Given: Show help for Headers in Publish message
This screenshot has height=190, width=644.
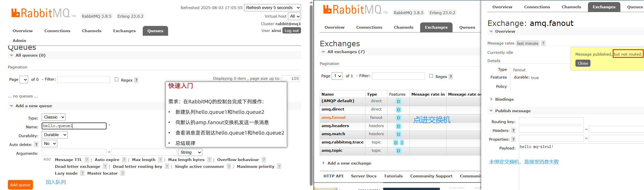Looking at the screenshot, I should point(514,130).
